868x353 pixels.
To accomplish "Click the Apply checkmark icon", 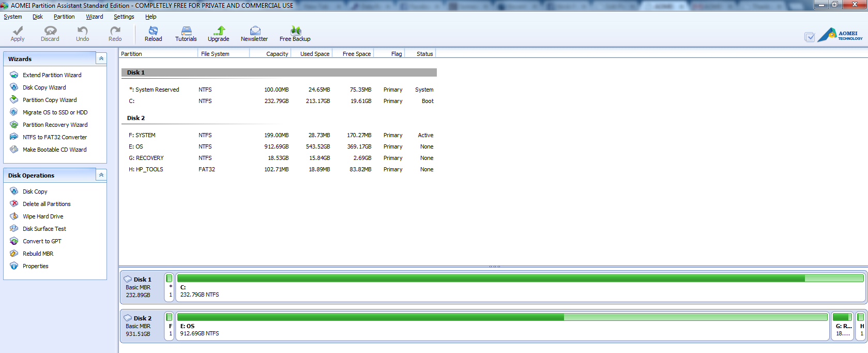I will click(x=18, y=31).
